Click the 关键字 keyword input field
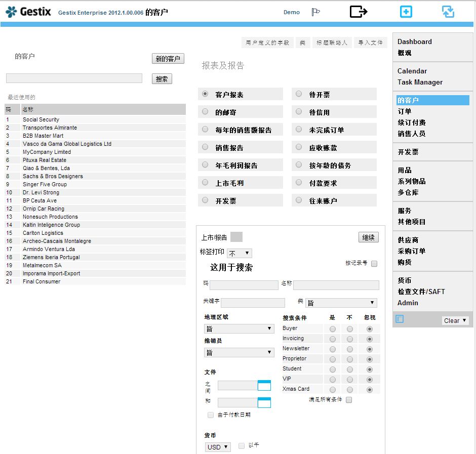The height and width of the screenshot is (454, 476). (253, 303)
